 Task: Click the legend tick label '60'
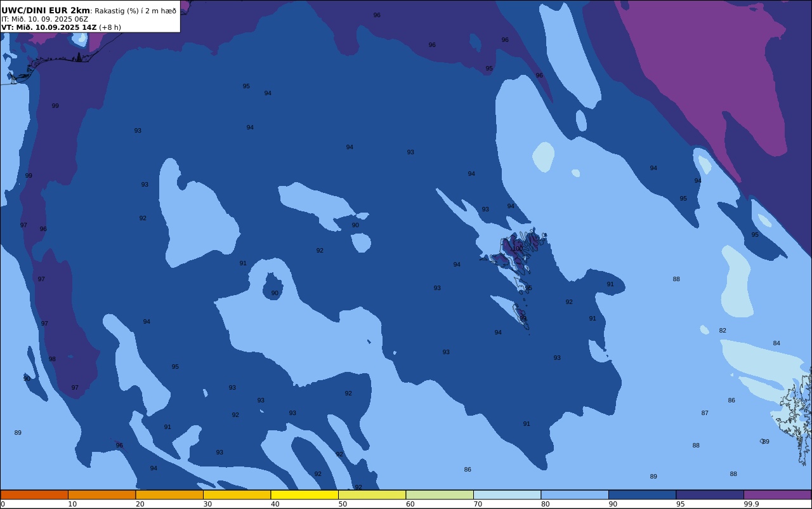(410, 504)
